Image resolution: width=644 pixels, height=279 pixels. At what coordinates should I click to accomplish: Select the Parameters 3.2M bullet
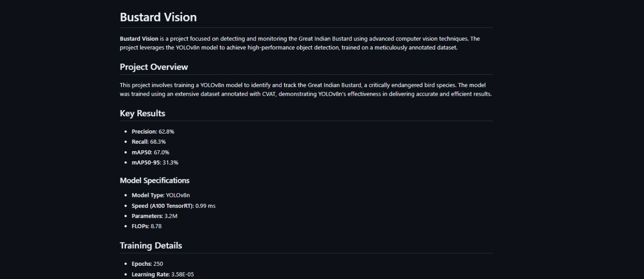[154, 216]
